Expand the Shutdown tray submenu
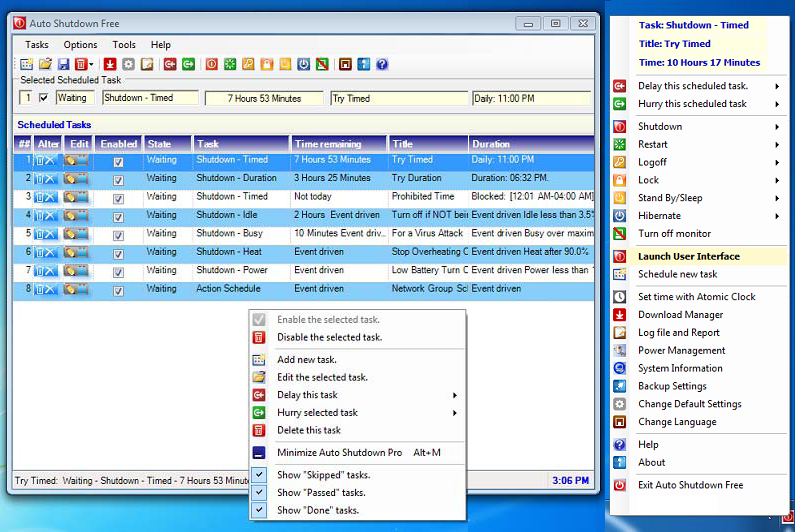This screenshot has width=795, height=532. click(777, 127)
